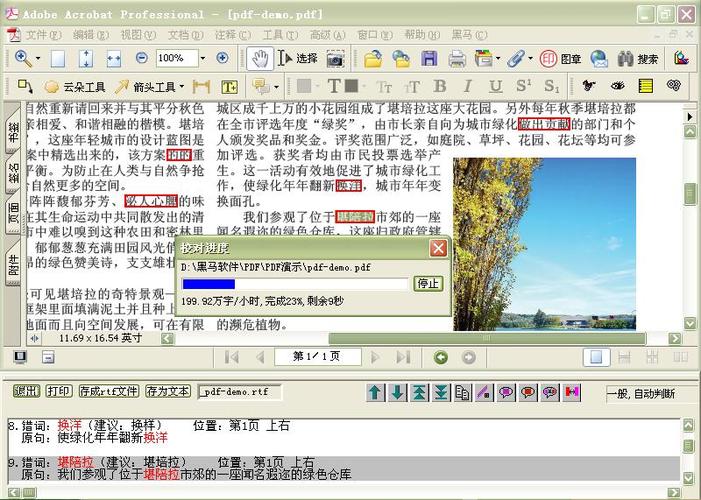Open the 页面 side panel tab
Image resolution: width=701 pixels, height=500 pixels.
(13, 213)
